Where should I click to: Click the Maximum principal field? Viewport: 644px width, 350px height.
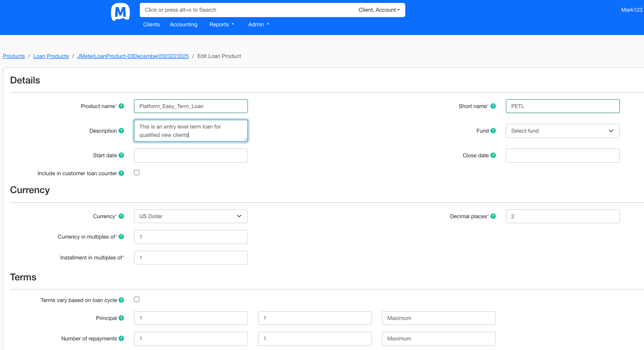point(439,318)
